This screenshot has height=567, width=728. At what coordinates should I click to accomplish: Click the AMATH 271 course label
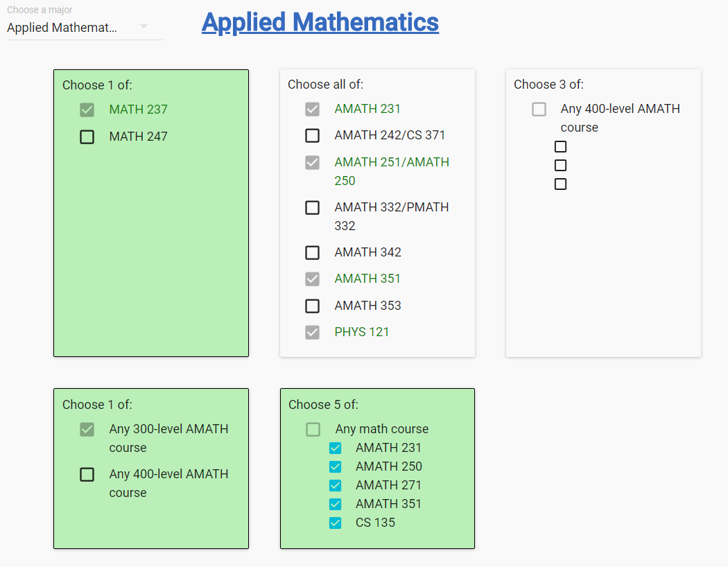click(388, 485)
